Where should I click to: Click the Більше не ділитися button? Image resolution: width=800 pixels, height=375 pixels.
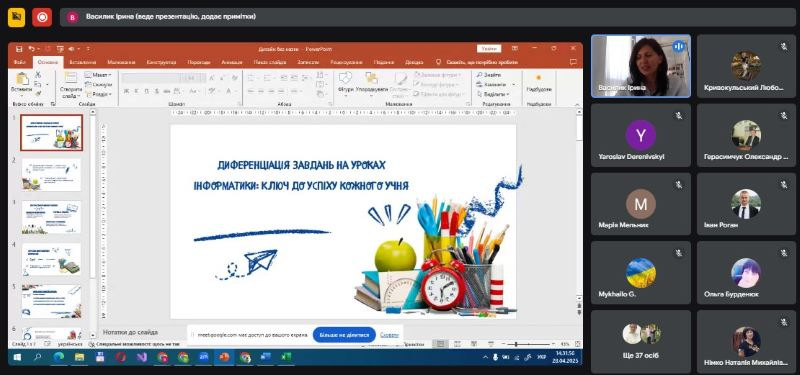[x=344, y=335]
